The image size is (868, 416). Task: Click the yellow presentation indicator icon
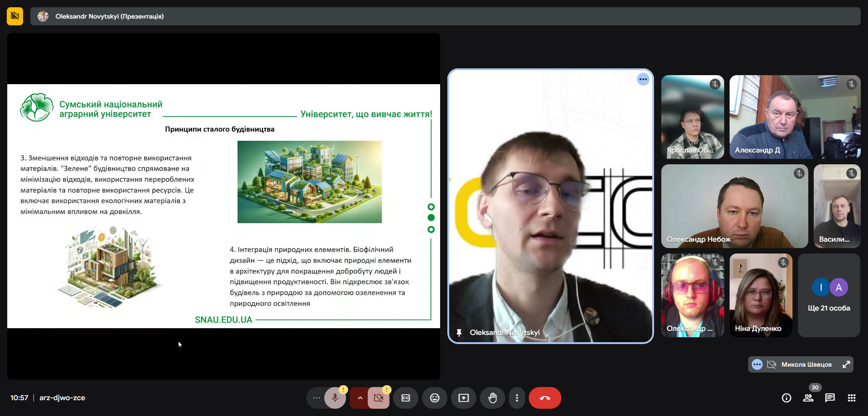click(x=15, y=16)
